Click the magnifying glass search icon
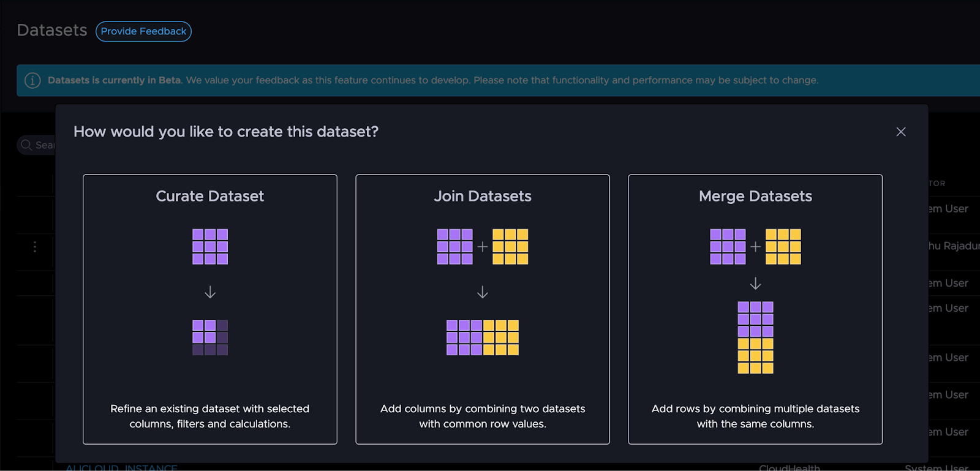 (26, 145)
